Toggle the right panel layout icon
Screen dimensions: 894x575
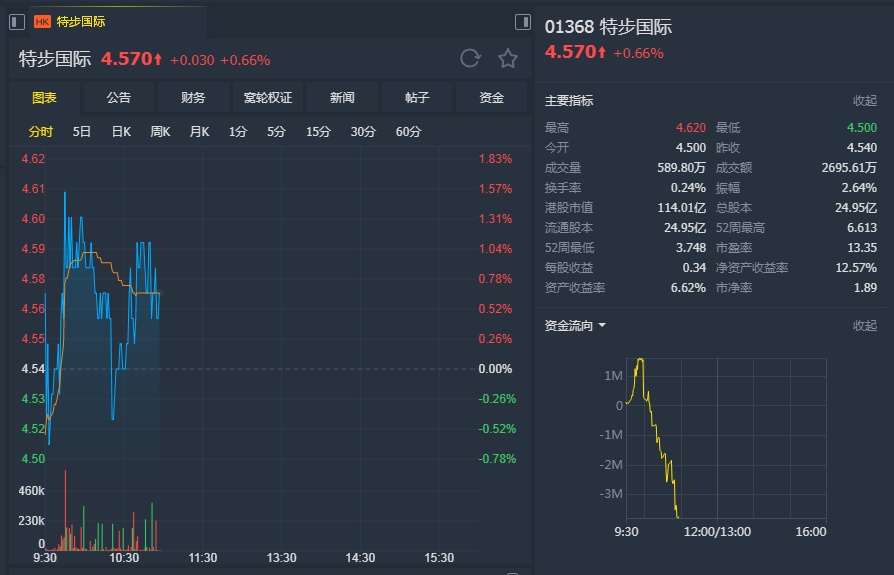click(522, 21)
